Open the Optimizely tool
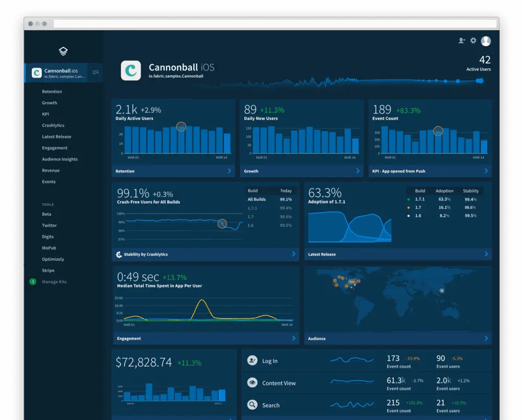 (53, 259)
